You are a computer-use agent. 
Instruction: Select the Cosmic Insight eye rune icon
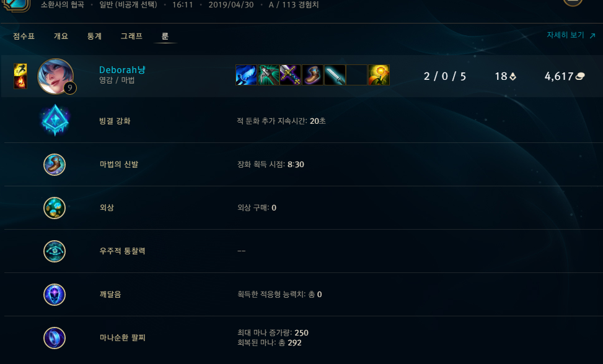point(55,251)
